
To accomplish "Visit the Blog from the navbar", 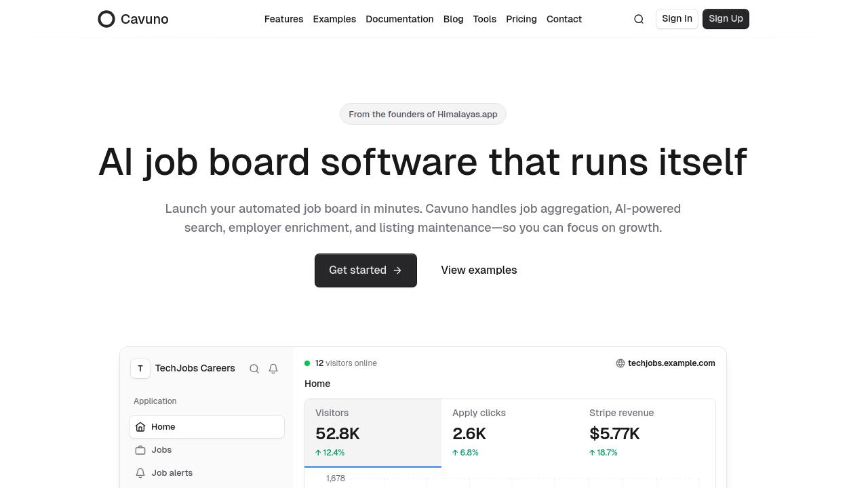I will tap(453, 19).
